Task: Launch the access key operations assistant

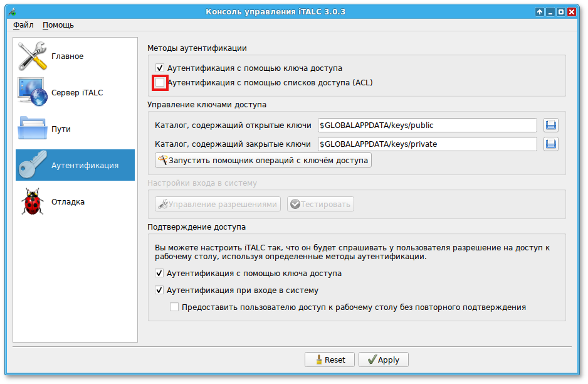Action: pyautogui.click(x=263, y=160)
